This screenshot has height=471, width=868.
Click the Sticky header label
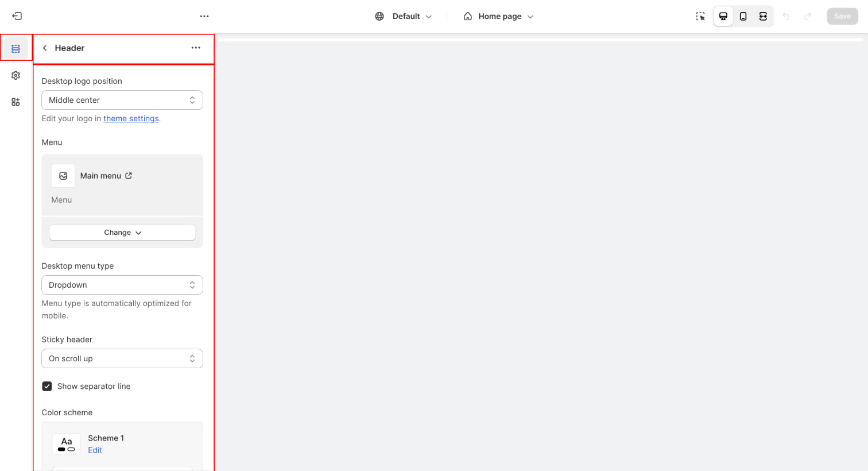click(67, 339)
